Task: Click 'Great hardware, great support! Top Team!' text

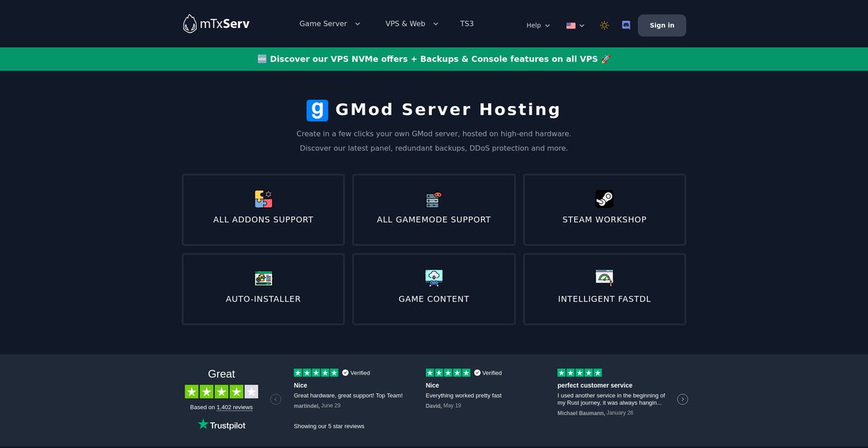Action: (x=348, y=396)
